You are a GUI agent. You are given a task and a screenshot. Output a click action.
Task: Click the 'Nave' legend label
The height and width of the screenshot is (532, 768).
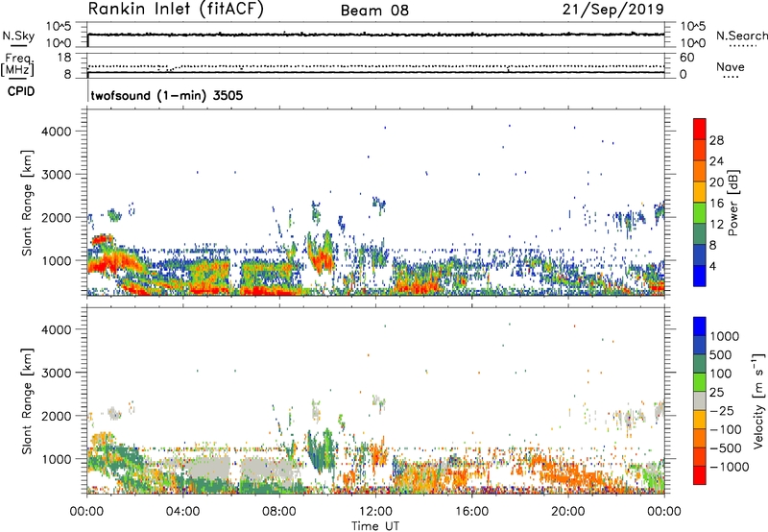point(731,67)
